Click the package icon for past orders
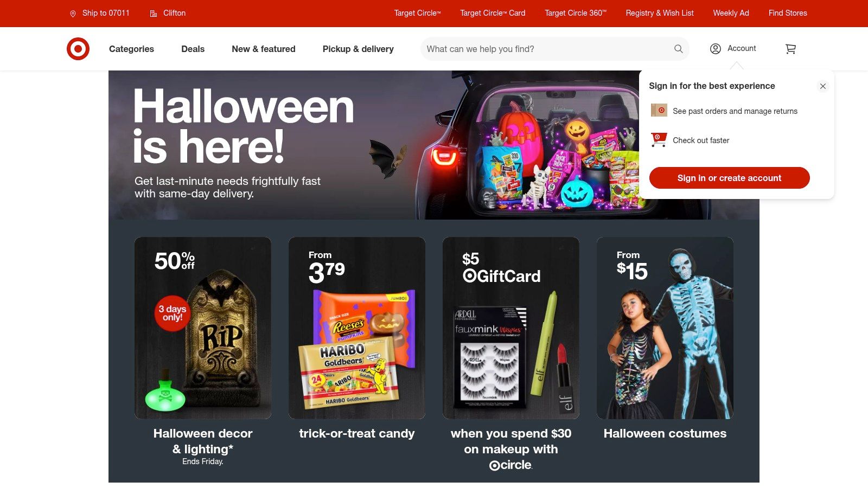Viewport: 868px width, 488px height. (x=659, y=111)
